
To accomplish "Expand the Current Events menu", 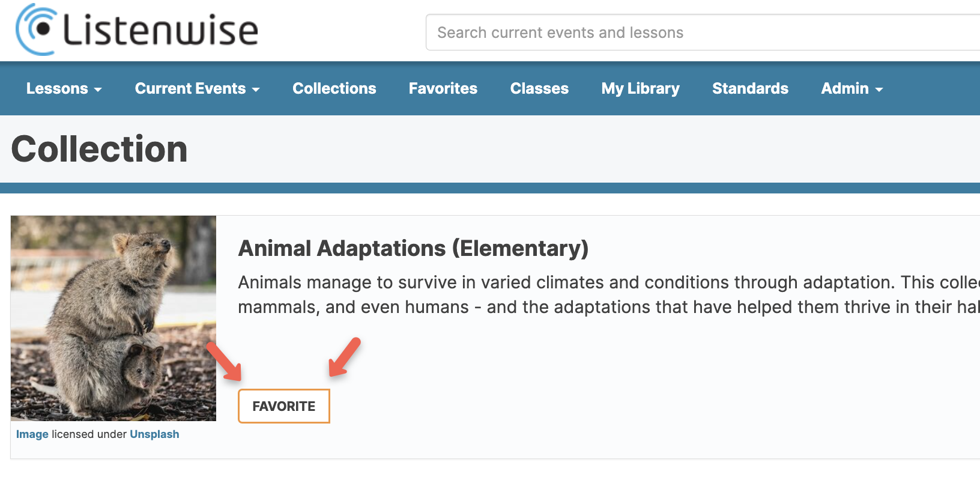I will click(197, 88).
